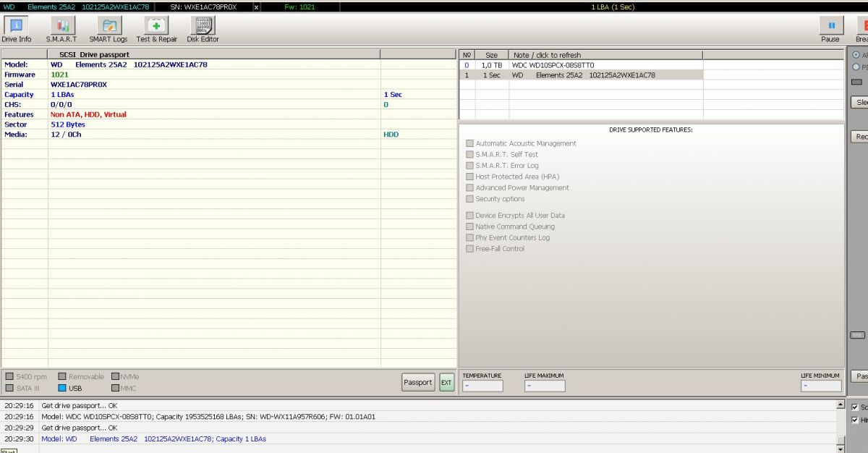The height and width of the screenshot is (453, 868).
Task: Click the Passport button
Action: tap(418, 382)
